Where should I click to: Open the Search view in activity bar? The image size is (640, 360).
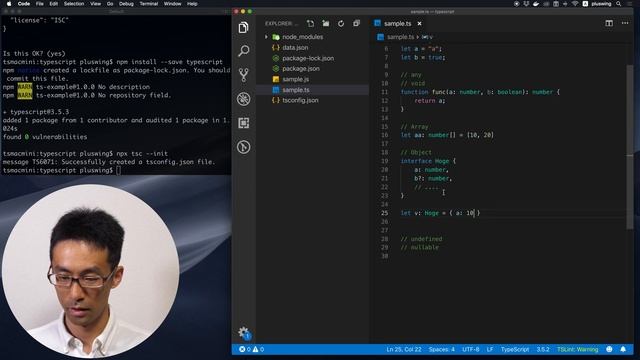pyautogui.click(x=244, y=51)
